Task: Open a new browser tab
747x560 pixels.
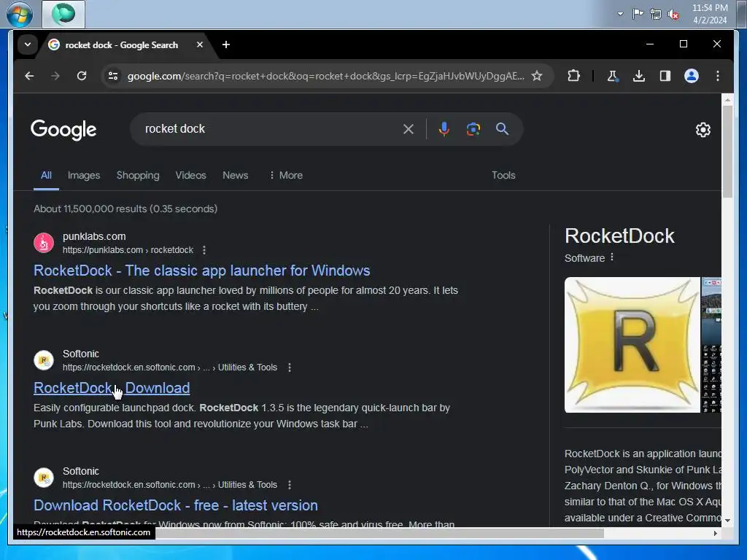Action: [226, 44]
